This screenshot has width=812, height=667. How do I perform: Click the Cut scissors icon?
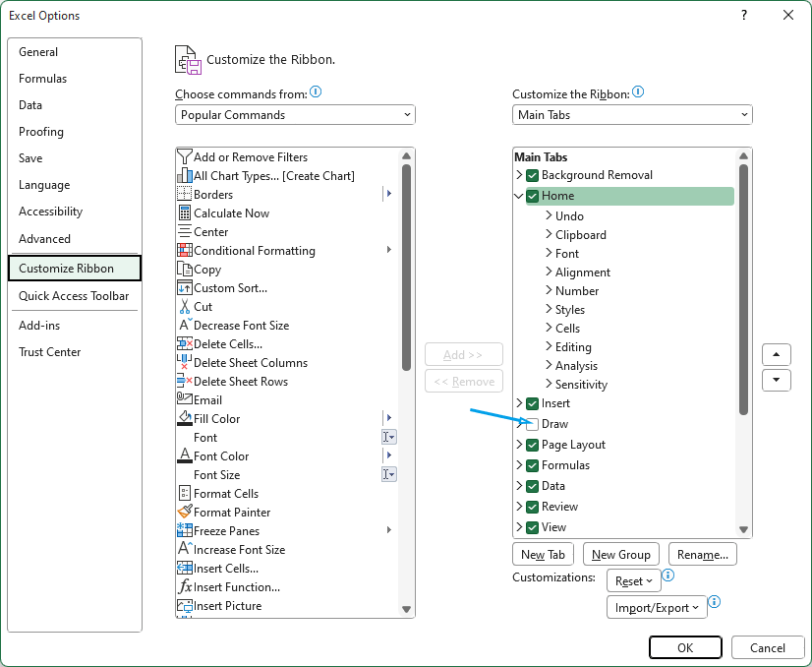click(185, 307)
